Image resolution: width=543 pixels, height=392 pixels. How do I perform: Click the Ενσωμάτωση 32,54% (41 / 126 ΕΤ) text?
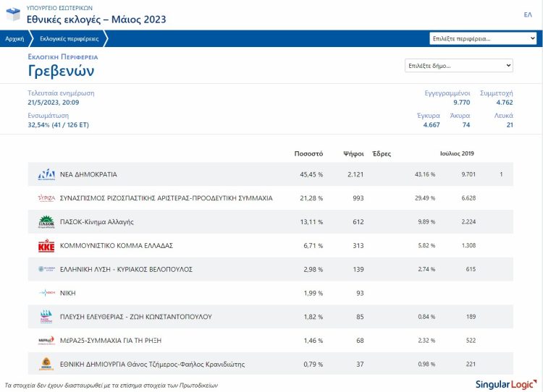click(x=58, y=125)
